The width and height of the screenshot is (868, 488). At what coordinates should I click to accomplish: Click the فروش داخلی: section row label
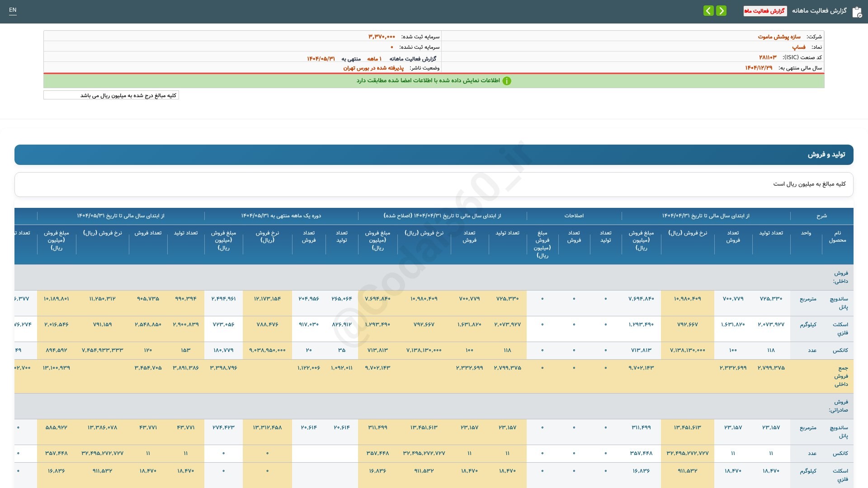(840, 277)
